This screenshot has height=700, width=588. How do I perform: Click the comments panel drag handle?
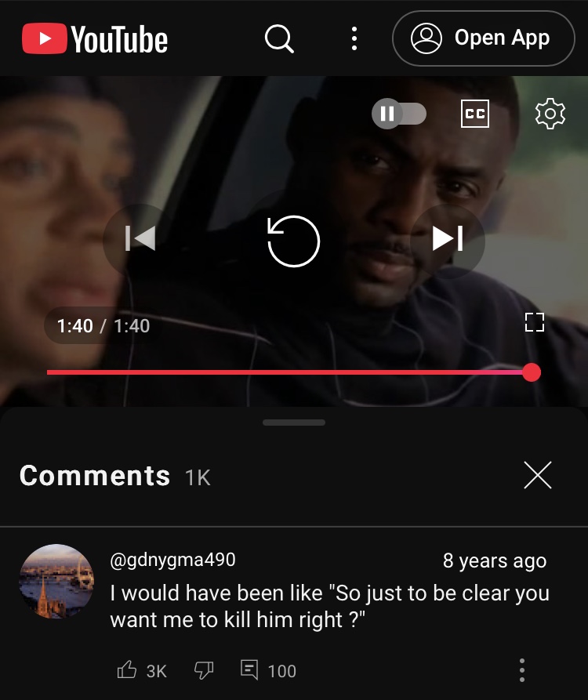(x=294, y=423)
